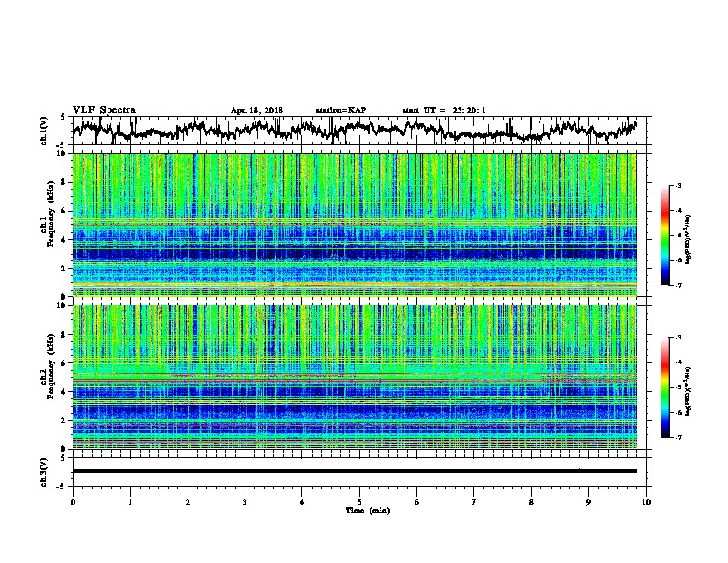
Task: Click the "5" tick on the ch.1(V) axis
Action: click(63, 117)
